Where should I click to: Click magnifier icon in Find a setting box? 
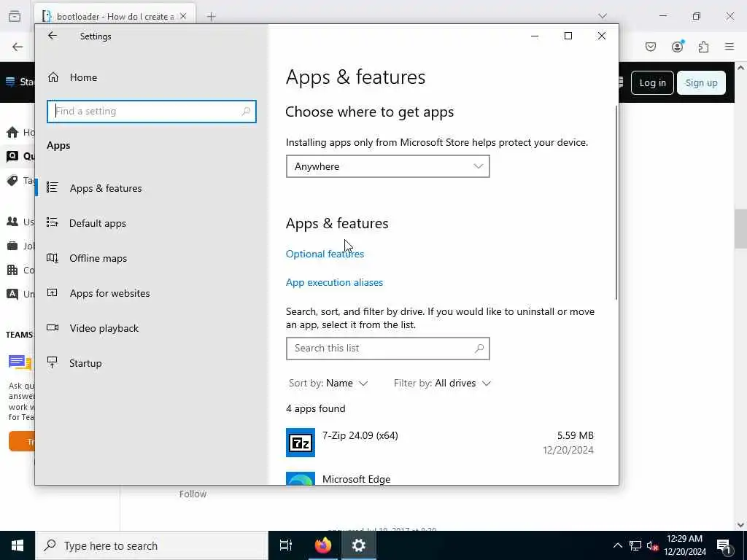(x=246, y=112)
